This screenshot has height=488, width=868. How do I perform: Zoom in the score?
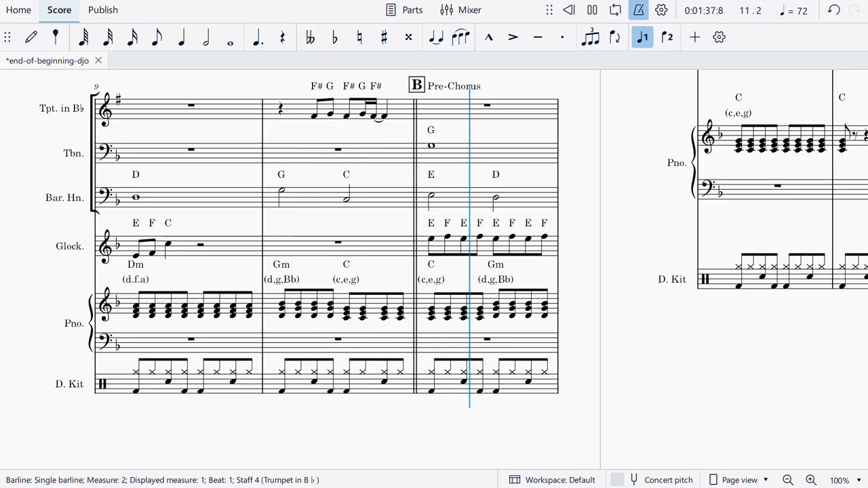(x=811, y=480)
